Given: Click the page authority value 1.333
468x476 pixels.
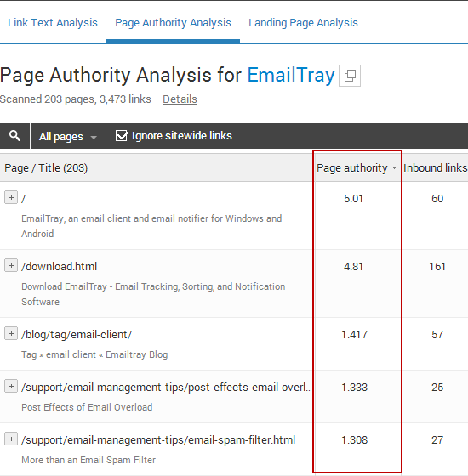Looking at the screenshot, I should coord(354,388).
